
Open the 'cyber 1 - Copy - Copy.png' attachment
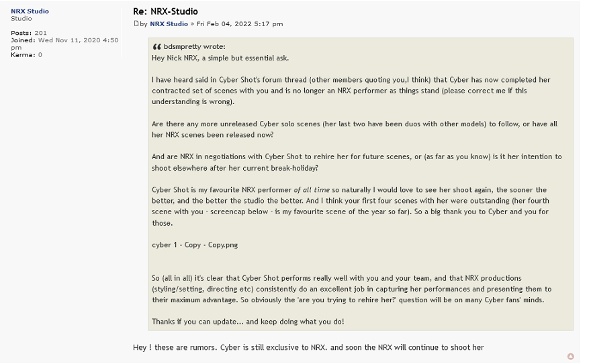[195, 245]
